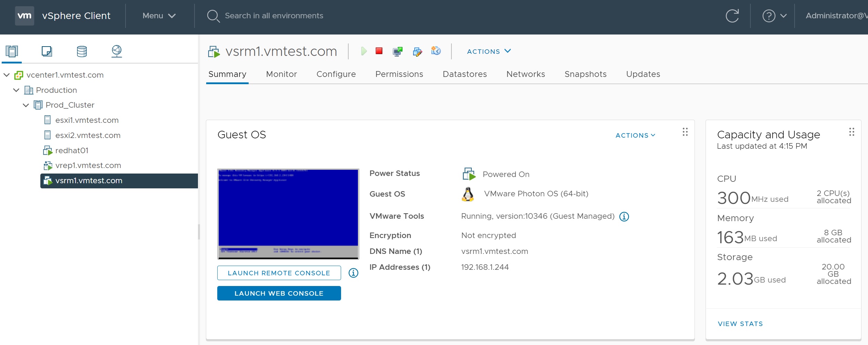
Task: Click the red Power Off icon
Action: coord(379,51)
